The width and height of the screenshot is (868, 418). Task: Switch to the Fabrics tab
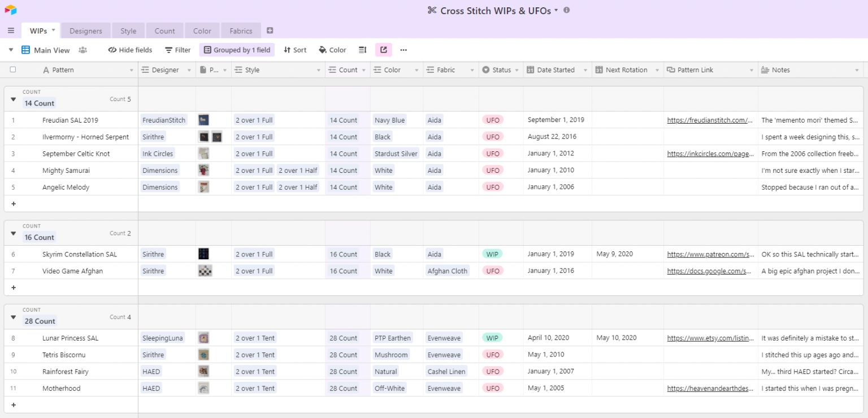tap(241, 31)
